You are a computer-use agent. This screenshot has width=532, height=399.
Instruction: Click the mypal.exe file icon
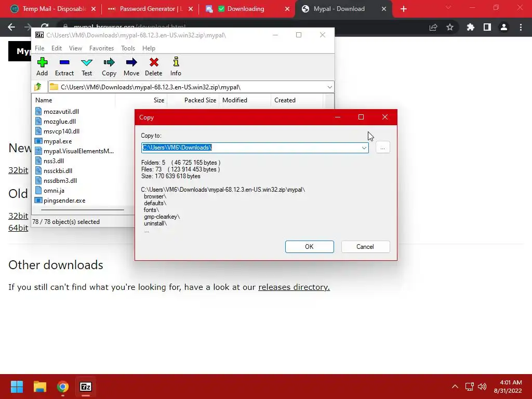tap(38, 141)
